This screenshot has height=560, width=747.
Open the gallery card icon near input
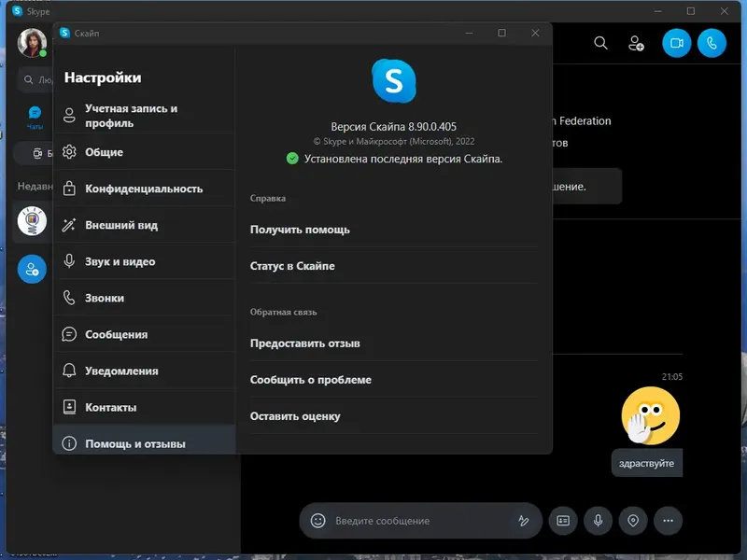coord(562,521)
